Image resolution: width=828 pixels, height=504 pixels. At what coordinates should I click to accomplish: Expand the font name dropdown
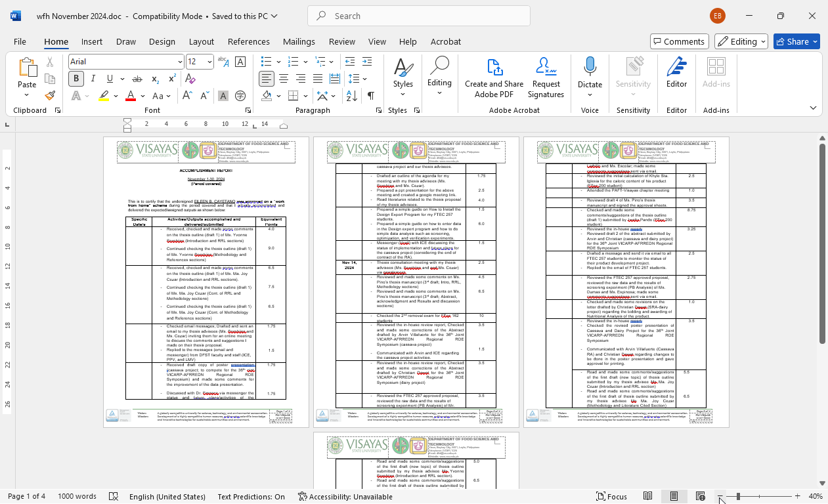pos(180,62)
